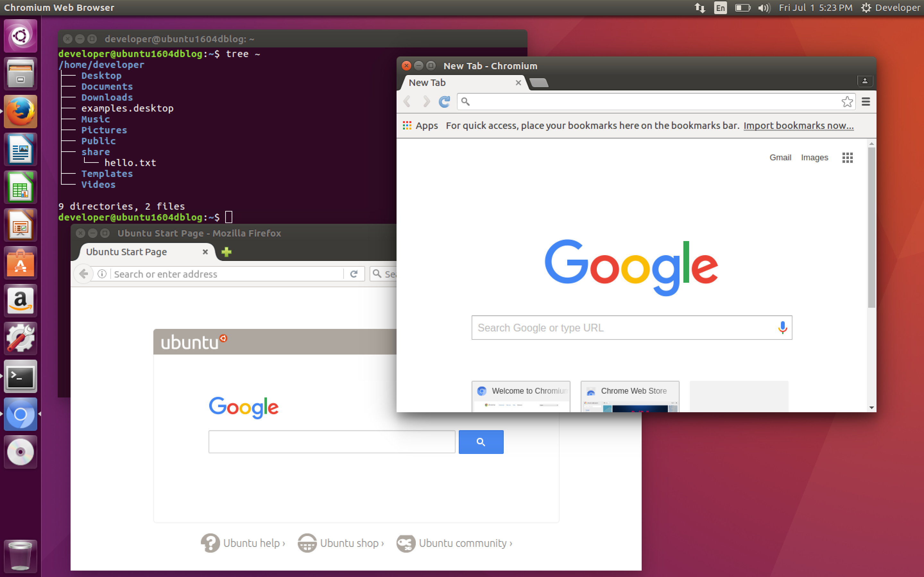
Task: Open the Chromium profile avatar button
Action: (x=864, y=81)
